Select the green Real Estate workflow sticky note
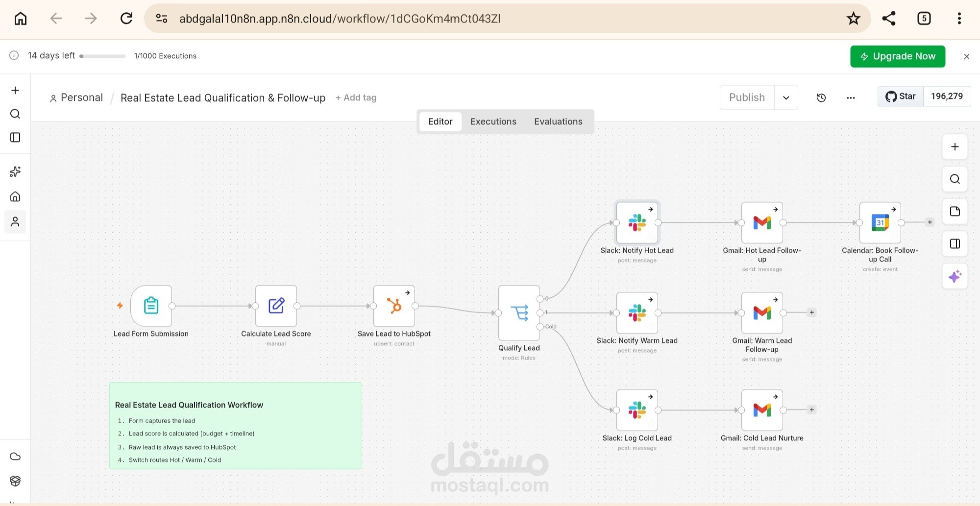The width and height of the screenshot is (980, 506). click(x=235, y=426)
